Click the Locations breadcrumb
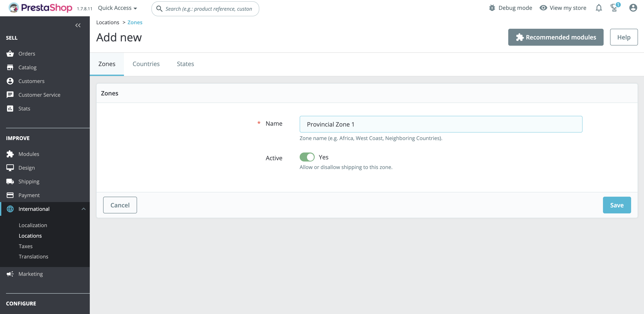 pyautogui.click(x=107, y=22)
